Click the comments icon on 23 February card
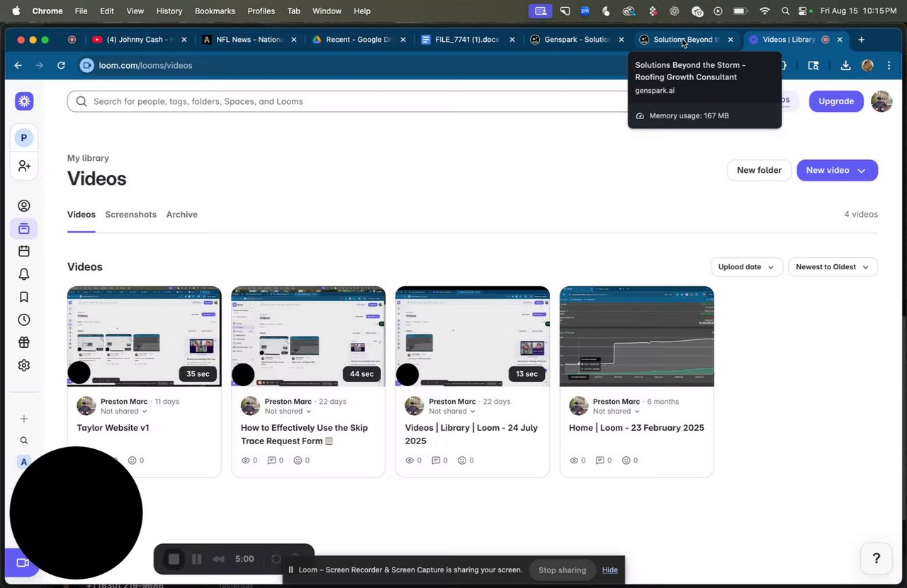Viewport: 907px width, 588px height. 599,460
